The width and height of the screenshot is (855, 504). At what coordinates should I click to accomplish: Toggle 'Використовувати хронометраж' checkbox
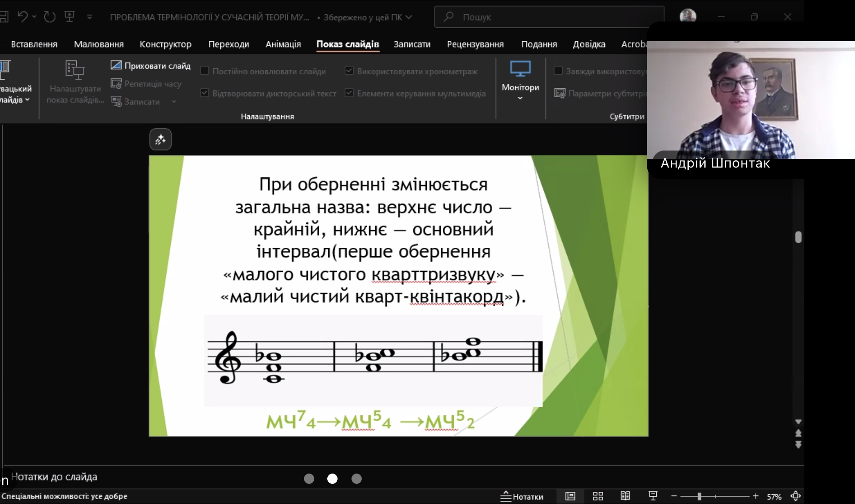click(349, 71)
